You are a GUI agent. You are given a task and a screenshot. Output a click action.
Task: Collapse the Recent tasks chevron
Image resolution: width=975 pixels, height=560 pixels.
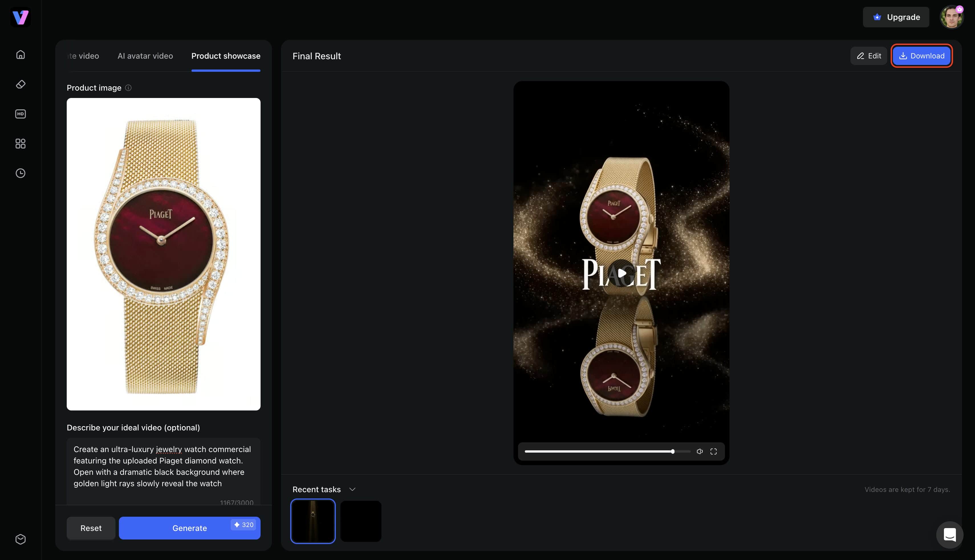click(x=352, y=489)
